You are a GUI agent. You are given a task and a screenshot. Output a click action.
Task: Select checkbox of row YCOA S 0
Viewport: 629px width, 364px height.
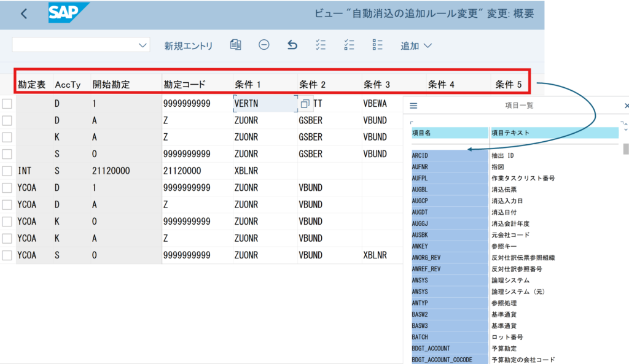(x=7, y=255)
